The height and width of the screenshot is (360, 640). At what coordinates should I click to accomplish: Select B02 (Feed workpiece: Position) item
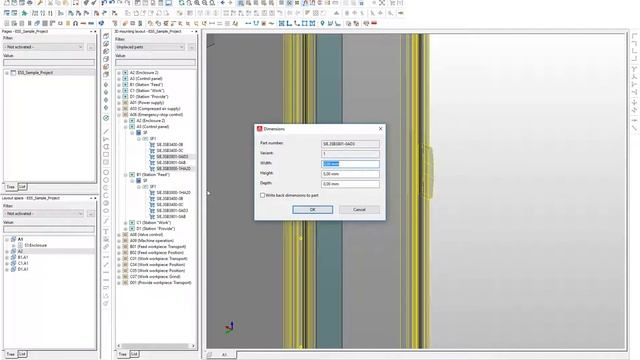click(x=157, y=253)
